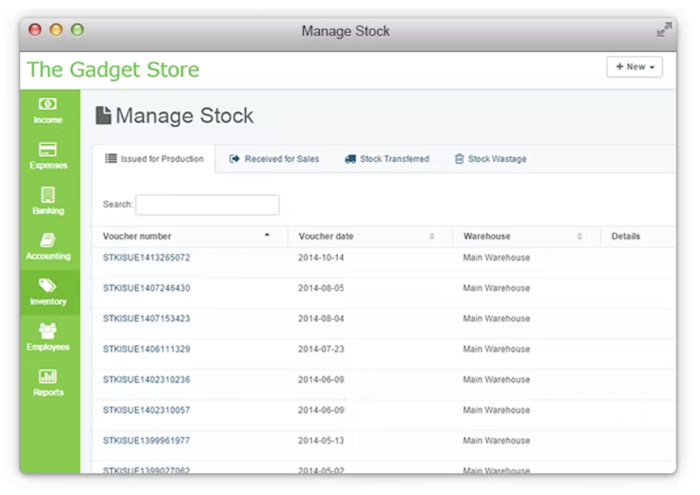Open the Employees people icon

(48, 331)
